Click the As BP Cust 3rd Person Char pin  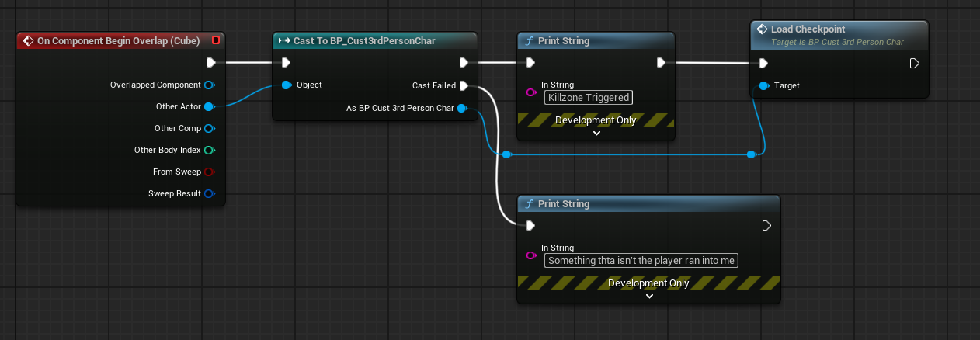(x=462, y=108)
